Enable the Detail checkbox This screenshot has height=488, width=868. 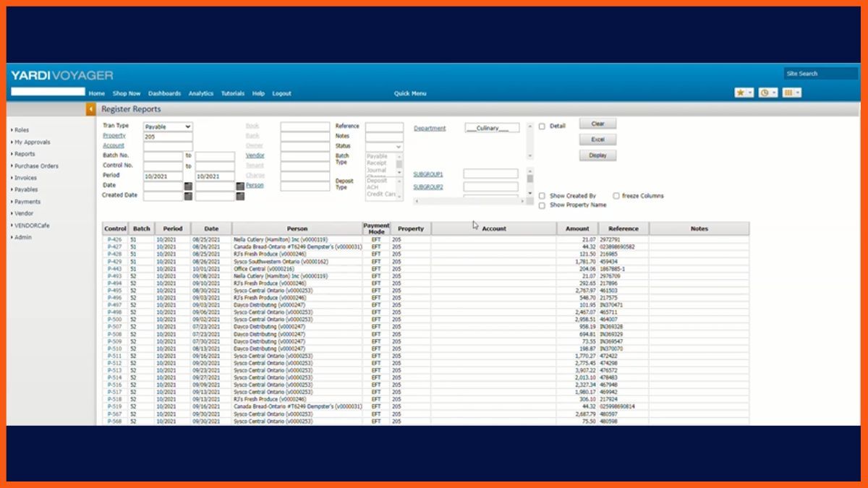click(x=542, y=127)
